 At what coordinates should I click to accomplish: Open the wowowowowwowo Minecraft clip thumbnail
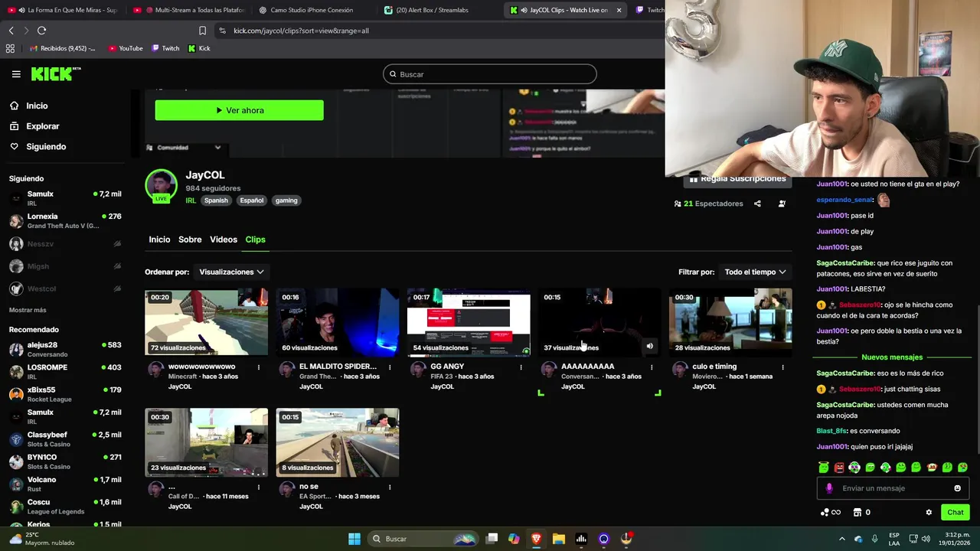pyautogui.click(x=207, y=322)
